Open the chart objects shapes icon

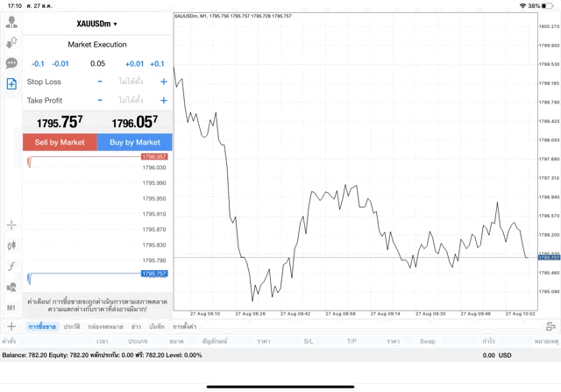pyautogui.click(x=11, y=287)
